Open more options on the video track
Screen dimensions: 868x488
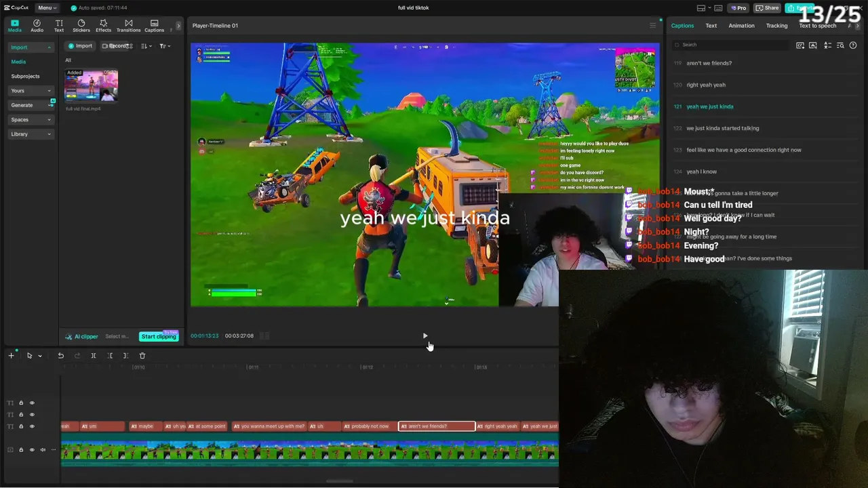click(54, 450)
